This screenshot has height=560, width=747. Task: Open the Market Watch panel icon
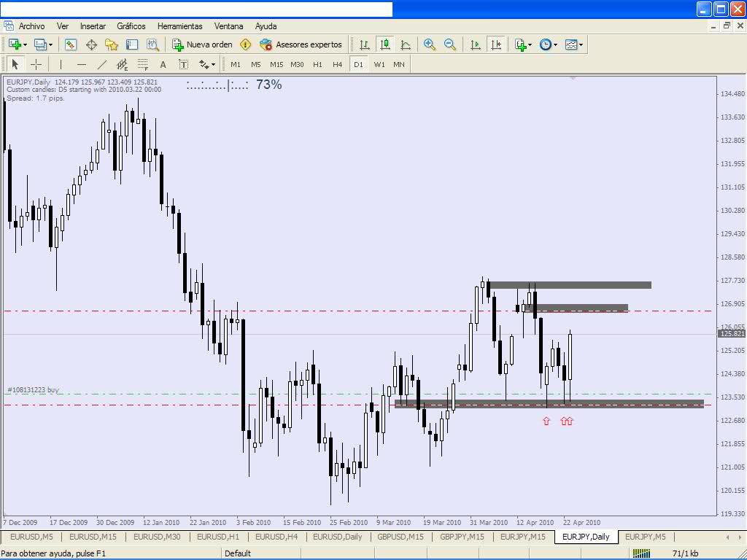[x=71, y=44]
